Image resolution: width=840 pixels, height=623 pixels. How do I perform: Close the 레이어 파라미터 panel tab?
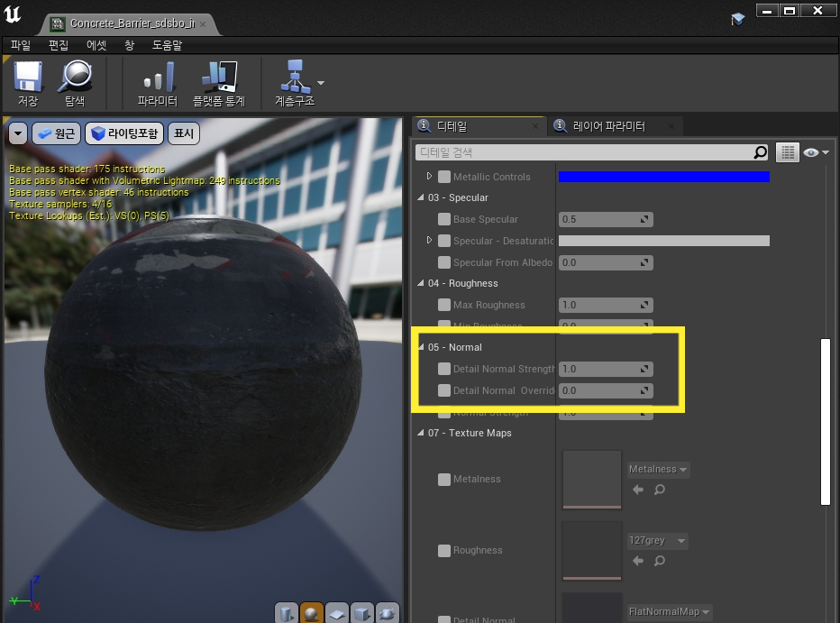(671, 126)
